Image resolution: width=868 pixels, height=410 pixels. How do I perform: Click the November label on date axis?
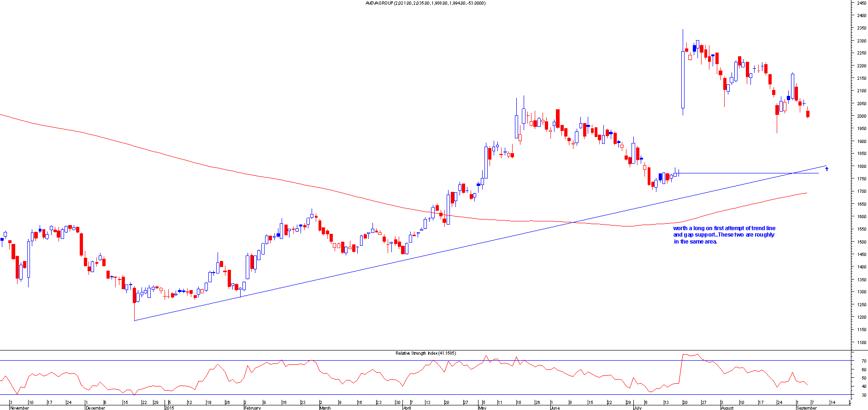tap(19, 408)
